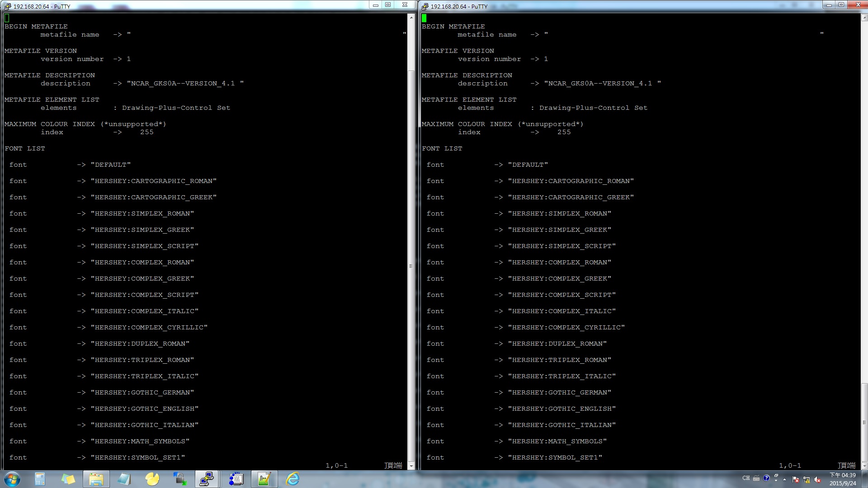Click the language bar help button
The width and height of the screenshot is (868, 488).
tap(766, 478)
